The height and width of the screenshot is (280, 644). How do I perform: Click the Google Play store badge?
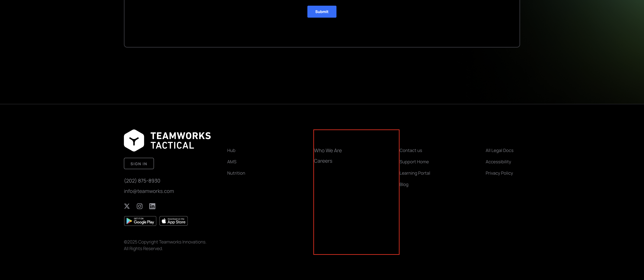[140, 221]
